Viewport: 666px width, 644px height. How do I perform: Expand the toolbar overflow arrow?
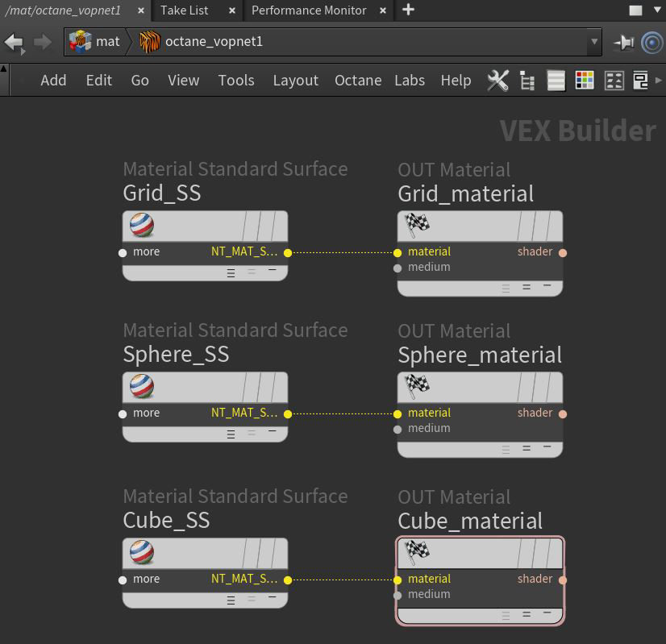(x=660, y=81)
